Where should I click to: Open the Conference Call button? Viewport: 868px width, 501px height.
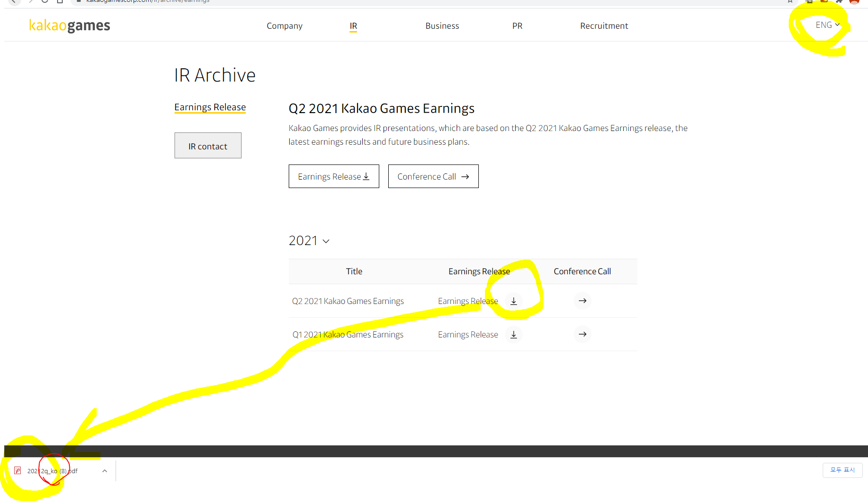[434, 176]
